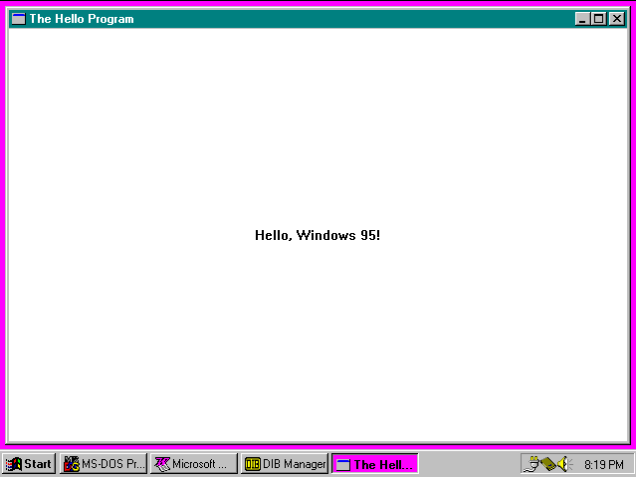Close The Hello Program window

tap(617, 19)
